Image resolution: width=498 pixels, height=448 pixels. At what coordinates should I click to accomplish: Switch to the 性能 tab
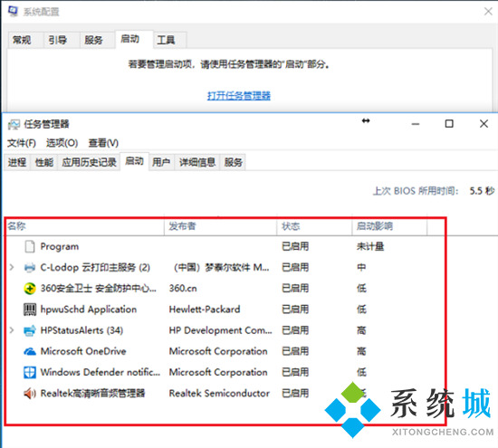coord(43,162)
